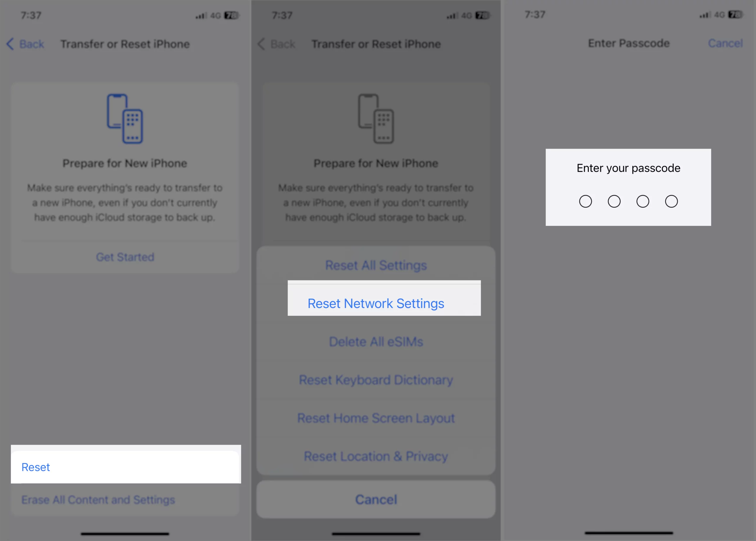Click the Delete All eSIMs option
This screenshot has width=756, height=541.
376,341
